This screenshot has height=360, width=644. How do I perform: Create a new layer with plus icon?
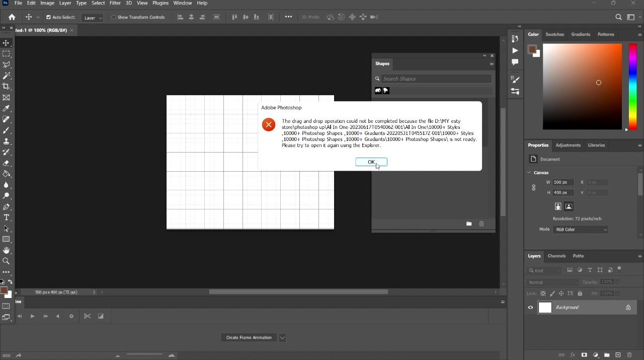coord(618,355)
